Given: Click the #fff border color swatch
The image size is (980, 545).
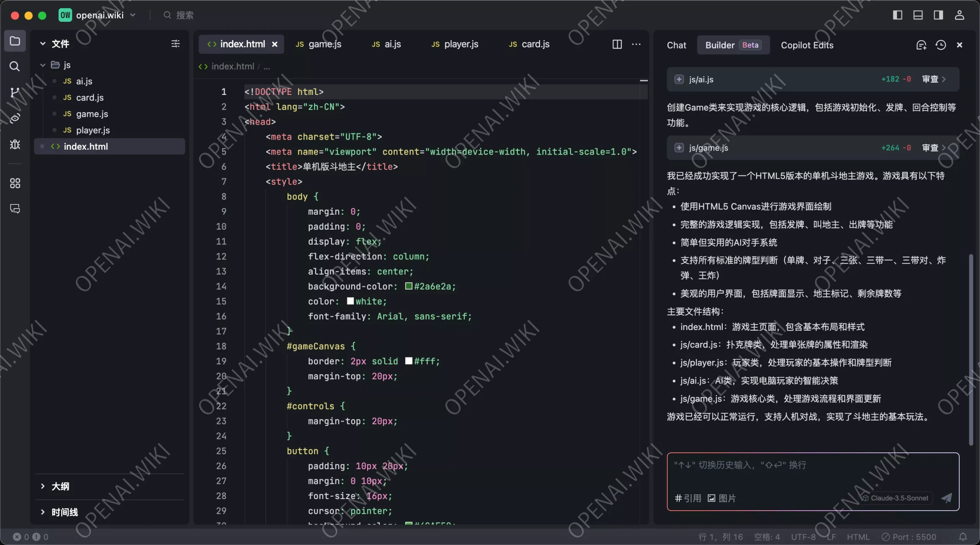Looking at the screenshot, I should click(408, 361).
